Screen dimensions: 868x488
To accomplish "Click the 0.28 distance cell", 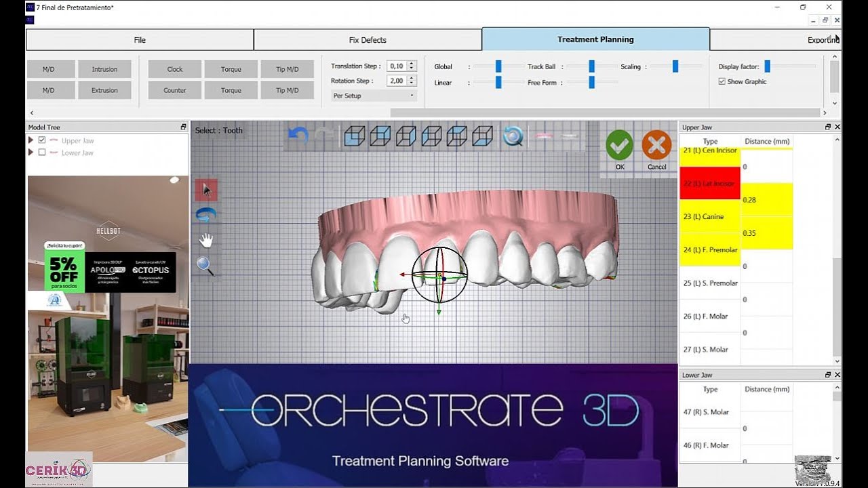I will (767, 200).
